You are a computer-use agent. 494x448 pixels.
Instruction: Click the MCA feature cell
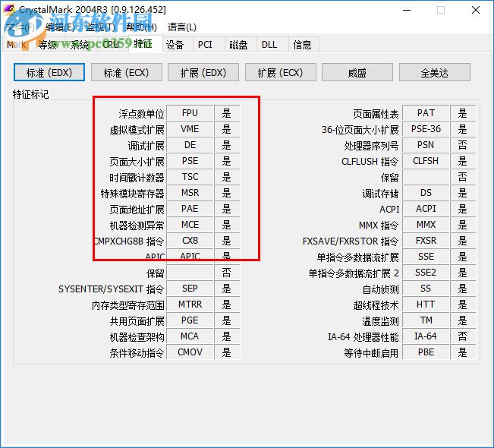pyautogui.click(x=190, y=336)
